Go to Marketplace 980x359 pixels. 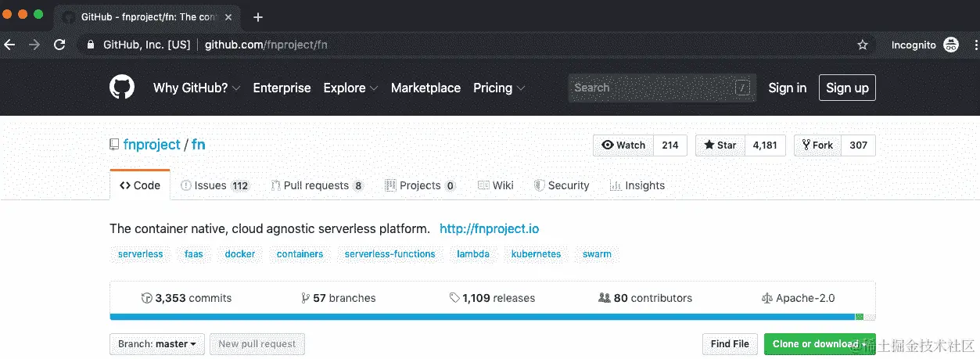[425, 88]
